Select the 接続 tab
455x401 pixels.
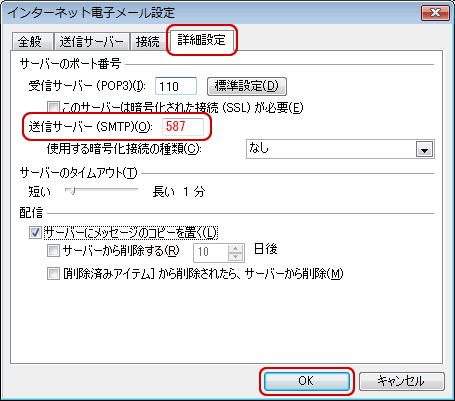(x=148, y=42)
